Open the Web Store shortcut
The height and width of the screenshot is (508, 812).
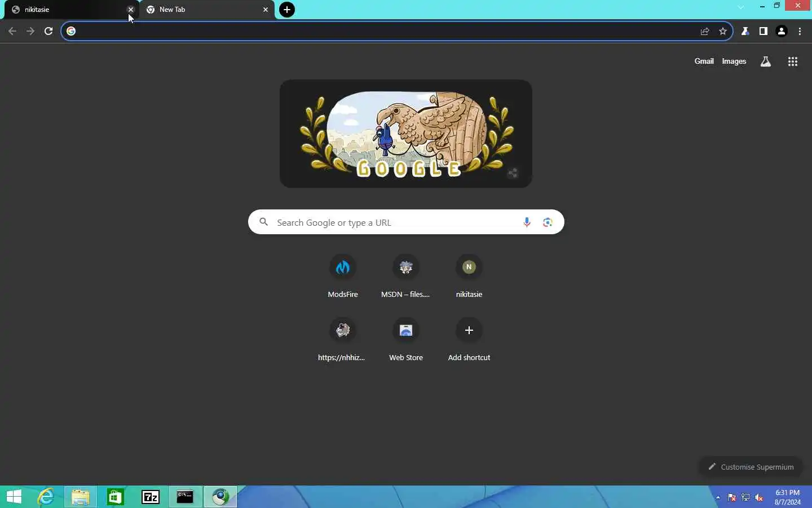(406, 340)
